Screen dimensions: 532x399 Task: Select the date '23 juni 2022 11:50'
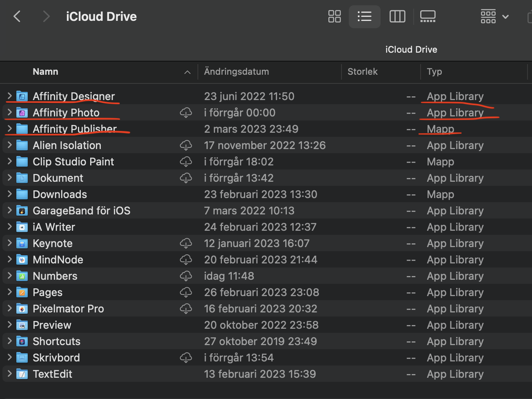(x=249, y=96)
